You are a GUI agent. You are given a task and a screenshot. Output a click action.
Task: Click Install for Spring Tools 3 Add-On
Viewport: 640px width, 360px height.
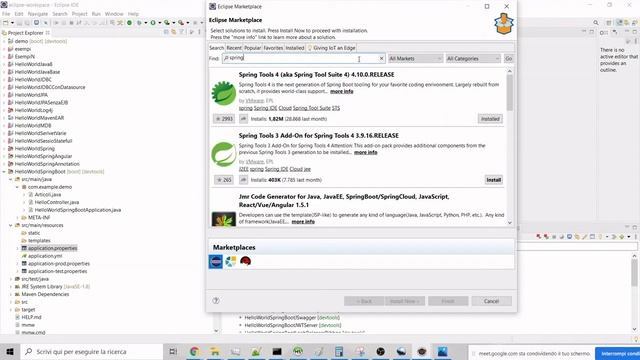coord(493,180)
